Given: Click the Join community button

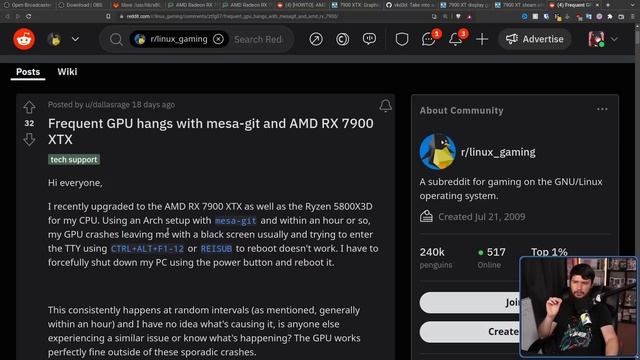Looking at the screenshot, I should [469, 302].
